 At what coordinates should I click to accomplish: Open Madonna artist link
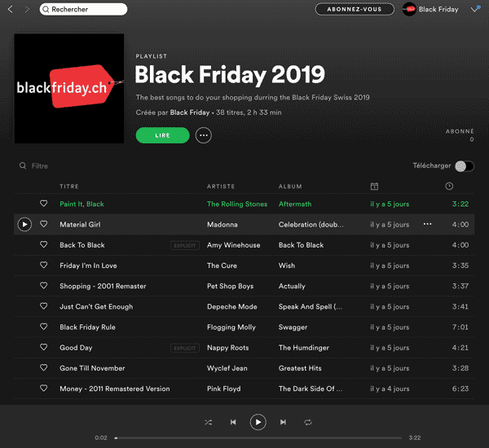222,225
